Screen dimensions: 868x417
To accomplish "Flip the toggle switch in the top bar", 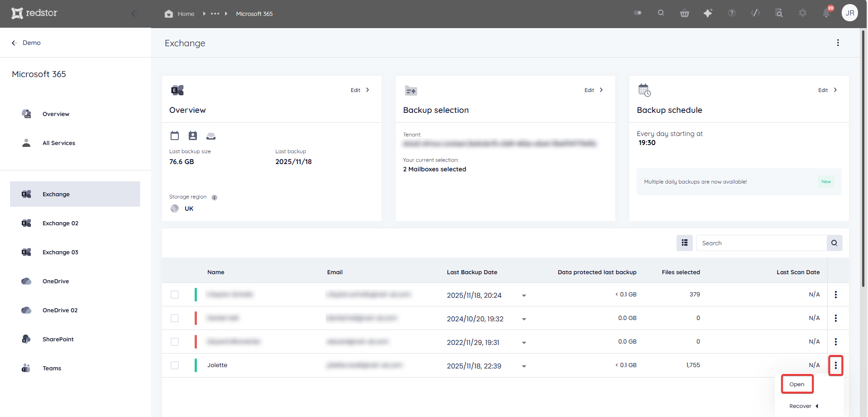I will pos(638,13).
